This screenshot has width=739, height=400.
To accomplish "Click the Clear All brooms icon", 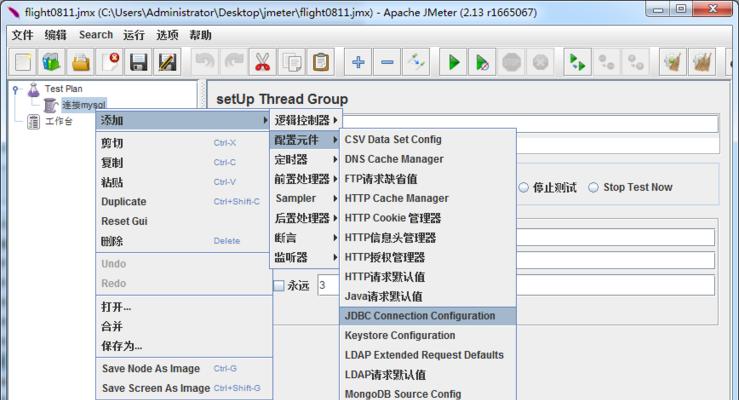I will tap(702, 62).
